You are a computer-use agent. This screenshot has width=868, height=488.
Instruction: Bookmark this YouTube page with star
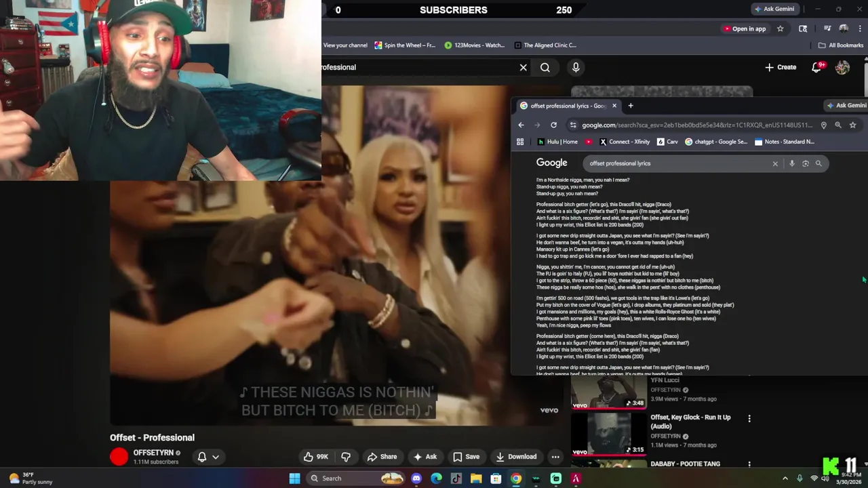pos(780,28)
